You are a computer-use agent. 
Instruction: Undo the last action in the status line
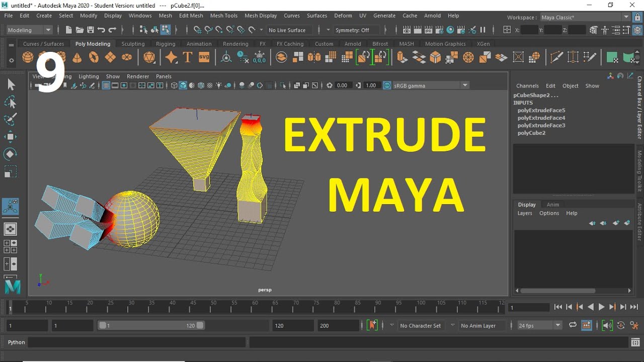coord(101,30)
